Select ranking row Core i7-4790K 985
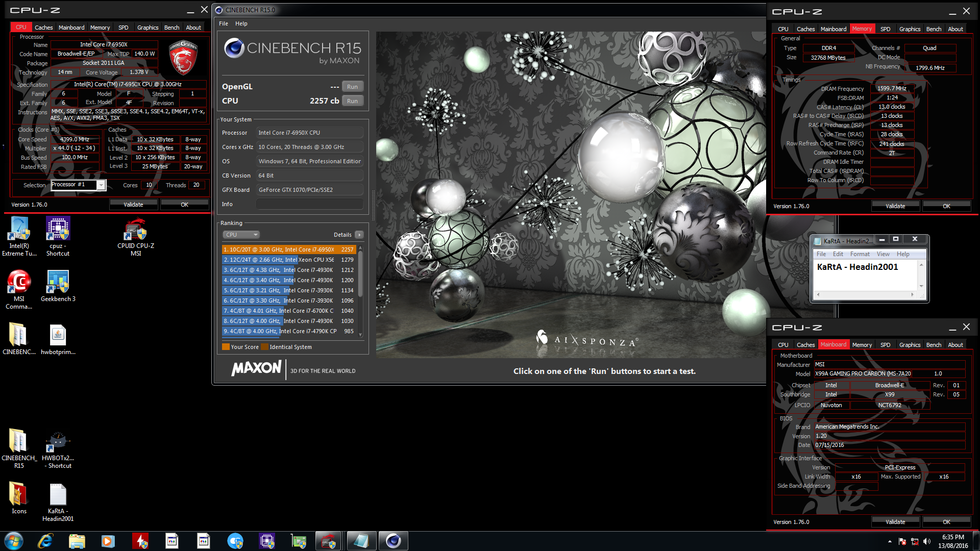This screenshot has height=551, width=980. 289,331
